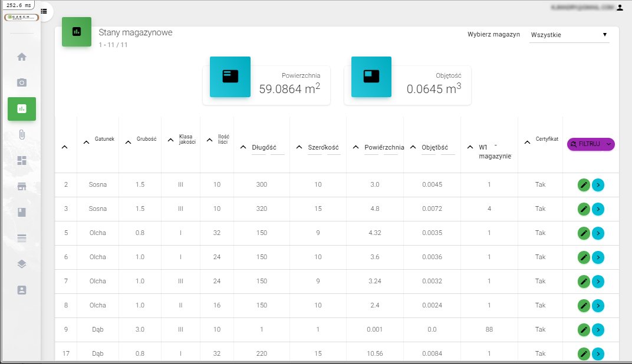Image resolution: width=632 pixels, height=364 pixels.
Task: Toggle the sidebar list menu button
Action: [44, 11]
